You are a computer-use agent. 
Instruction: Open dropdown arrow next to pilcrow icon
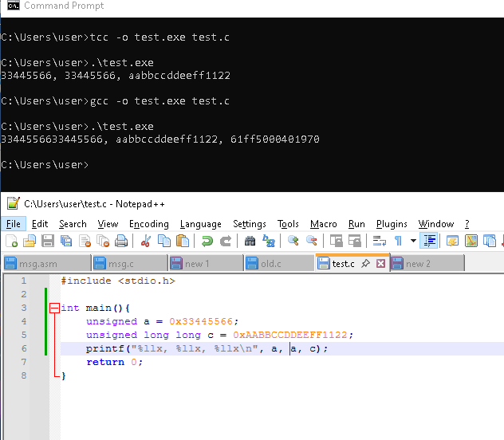413,241
